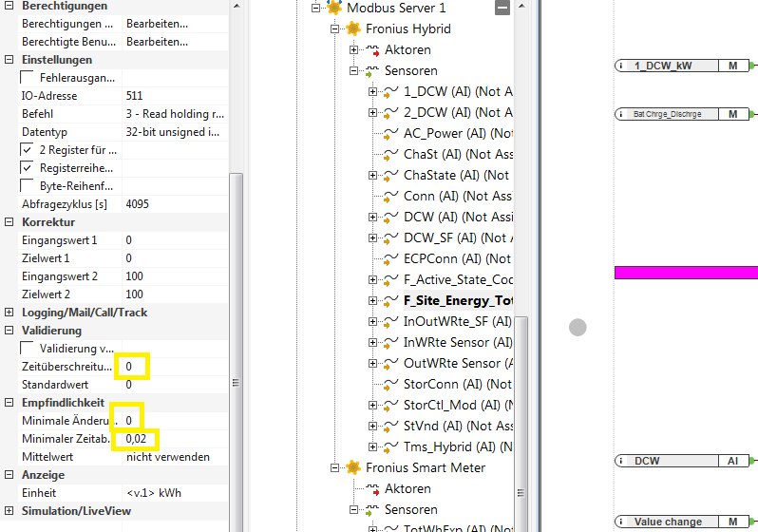Select the magenta bar on the canvas

tap(686, 273)
